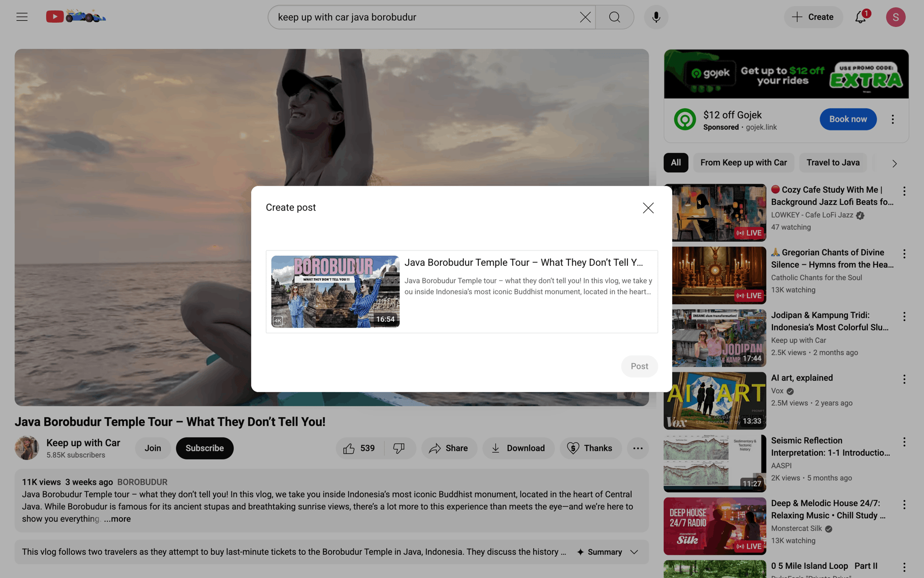Open the Create menu button
This screenshot has width=924, height=578.
point(813,17)
